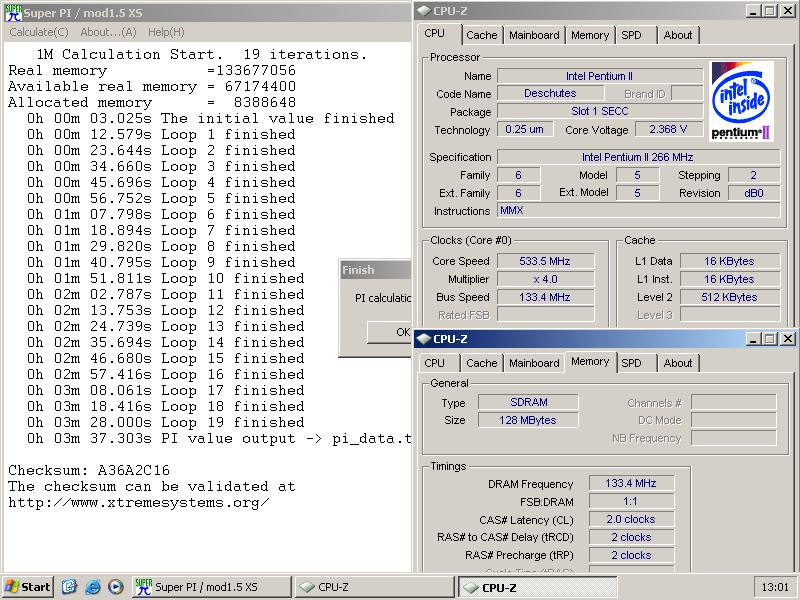This screenshot has height=600, width=800.
Task: Select CPU tab in lower CPU-Z window
Action: pyautogui.click(x=434, y=363)
